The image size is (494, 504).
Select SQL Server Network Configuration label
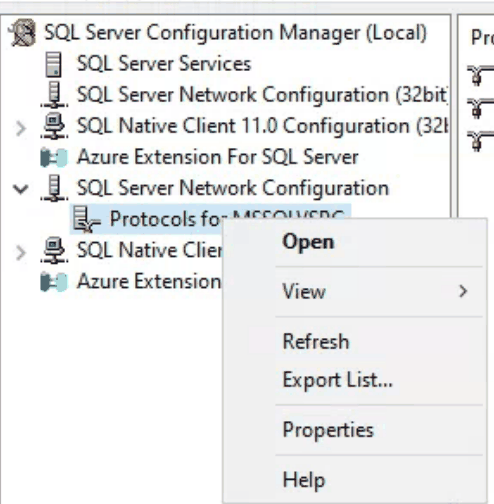233,188
